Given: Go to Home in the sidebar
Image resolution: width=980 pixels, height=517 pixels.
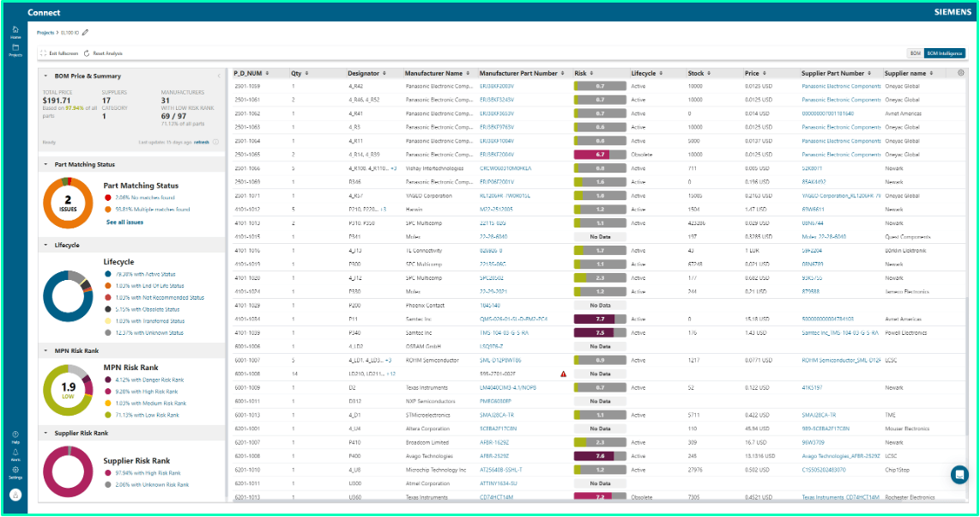Looking at the screenshot, I should (15, 32).
